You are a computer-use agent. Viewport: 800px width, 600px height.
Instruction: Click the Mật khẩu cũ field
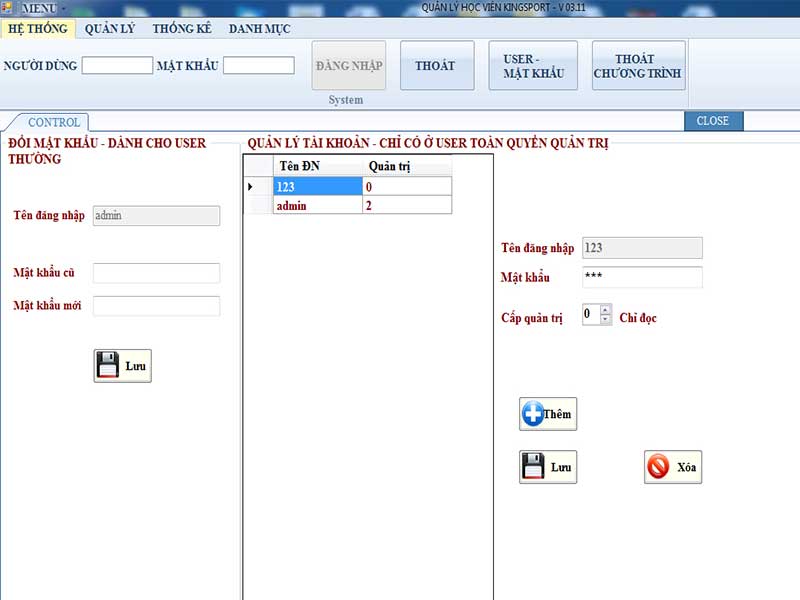(x=156, y=273)
